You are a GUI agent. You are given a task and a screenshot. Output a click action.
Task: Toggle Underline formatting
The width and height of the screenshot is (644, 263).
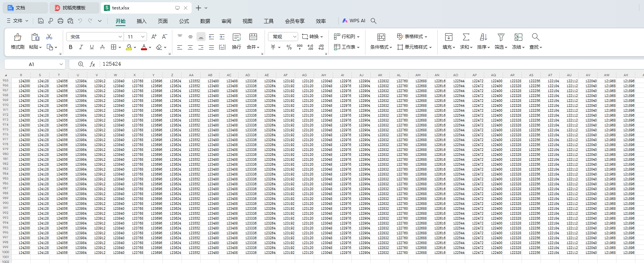91,47
